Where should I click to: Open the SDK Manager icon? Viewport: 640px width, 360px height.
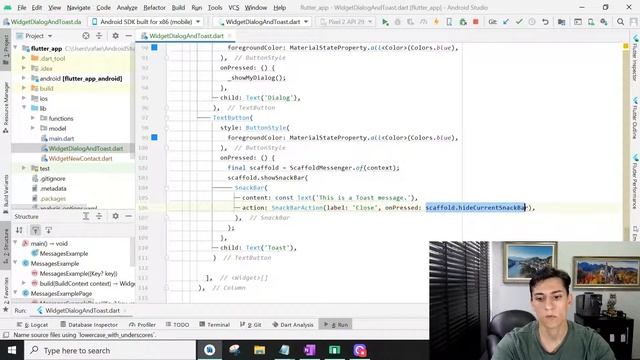(x=604, y=22)
